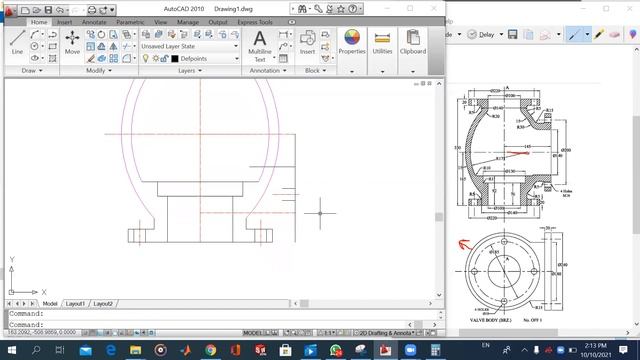
Task: Click the copy icon in Snipping Tool
Action: tap(529, 35)
